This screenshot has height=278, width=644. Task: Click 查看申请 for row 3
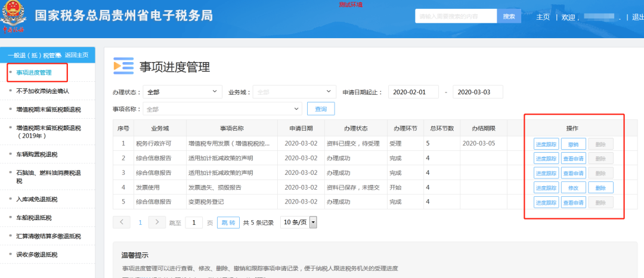[574, 173]
